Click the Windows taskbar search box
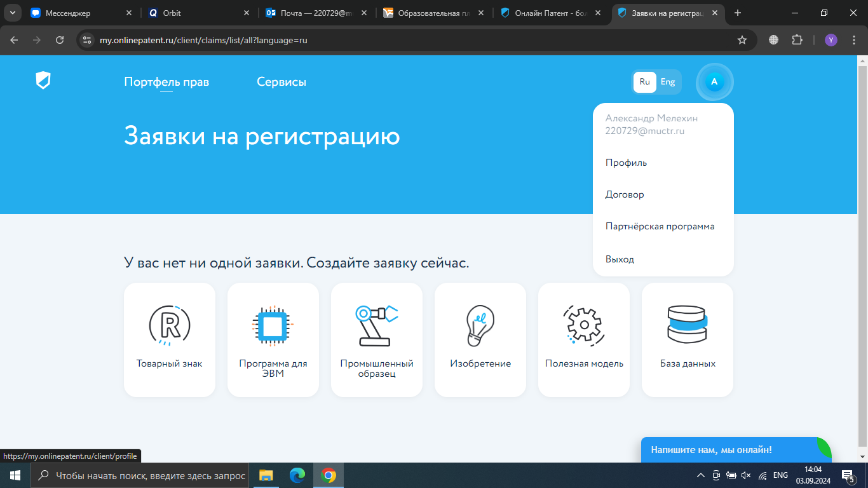This screenshot has height=488, width=868. tap(140, 475)
